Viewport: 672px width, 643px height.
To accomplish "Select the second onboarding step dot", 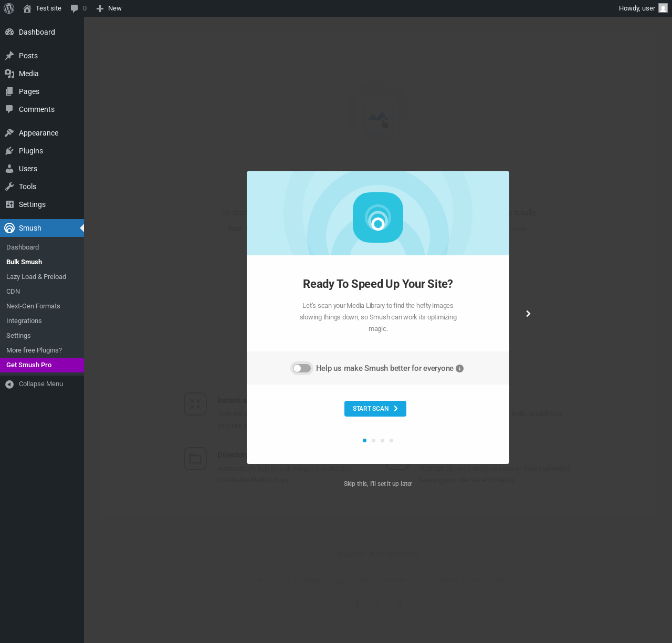I will click(x=373, y=441).
